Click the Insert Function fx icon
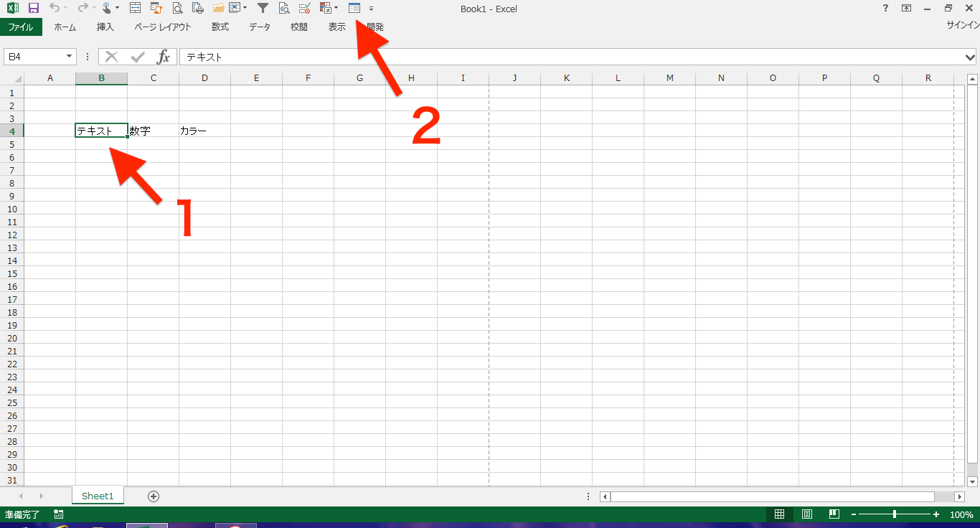This screenshot has height=528, width=980. click(x=164, y=57)
